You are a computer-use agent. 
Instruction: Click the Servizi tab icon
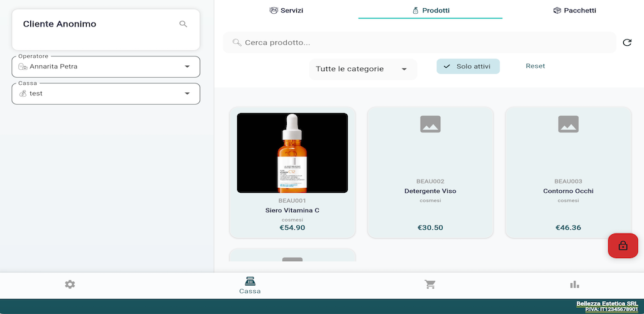(x=274, y=10)
